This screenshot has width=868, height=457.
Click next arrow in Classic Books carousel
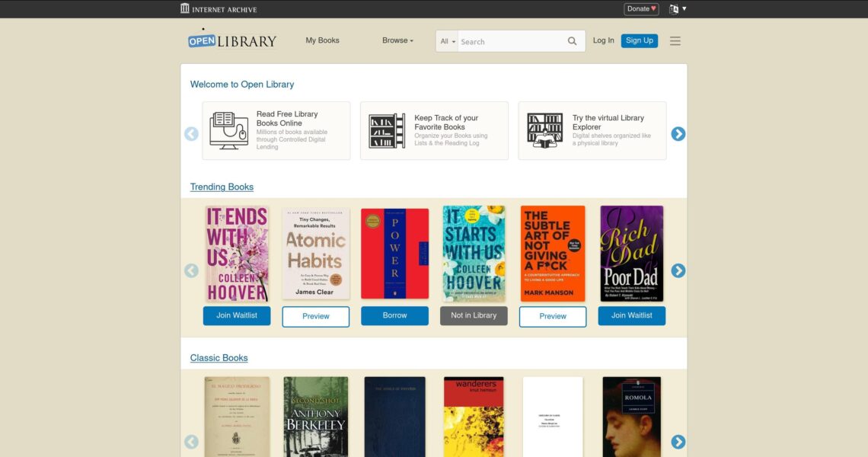pyautogui.click(x=678, y=442)
